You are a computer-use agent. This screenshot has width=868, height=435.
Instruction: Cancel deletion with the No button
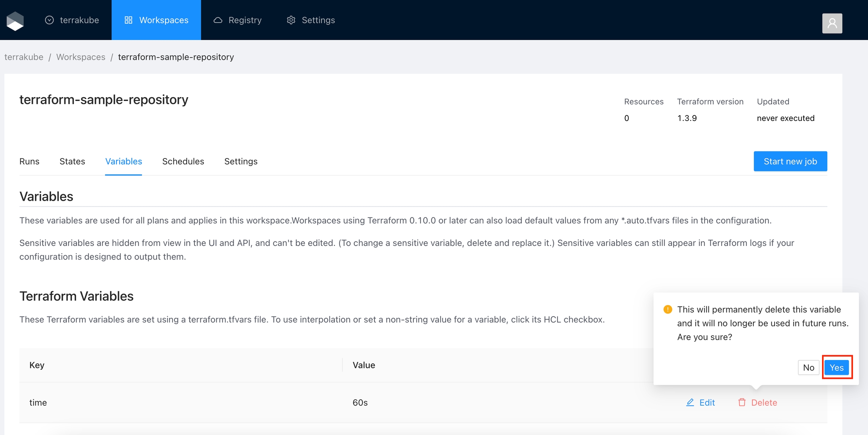click(x=808, y=368)
